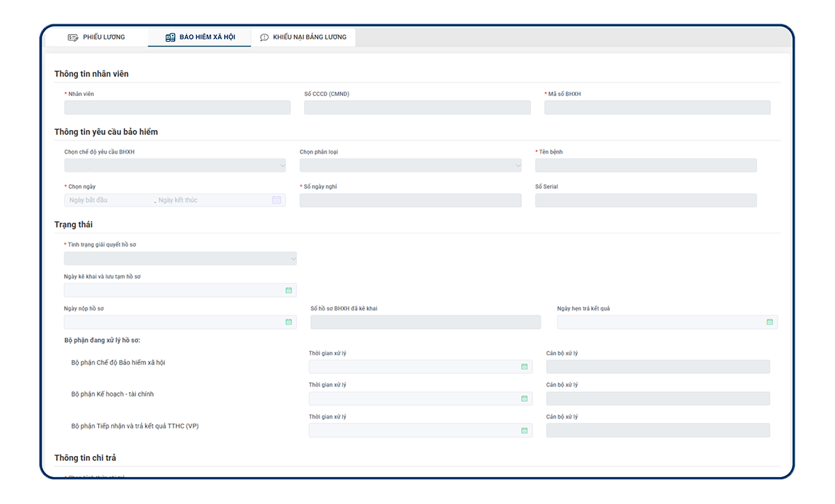Viewport: 835px width, 504px height.
Task: Open Thời gian xử lý calendar for Kế hoạch - tài chính
Action: tap(525, 399)
